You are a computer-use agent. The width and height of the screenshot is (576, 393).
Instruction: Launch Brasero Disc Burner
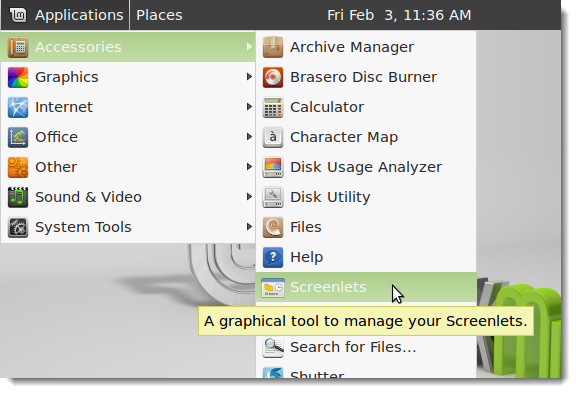pos(366,77)
